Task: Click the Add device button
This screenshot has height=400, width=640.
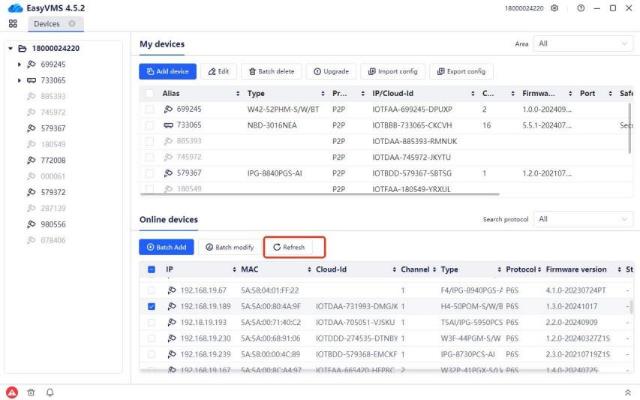Action: [x=168, y=71]
